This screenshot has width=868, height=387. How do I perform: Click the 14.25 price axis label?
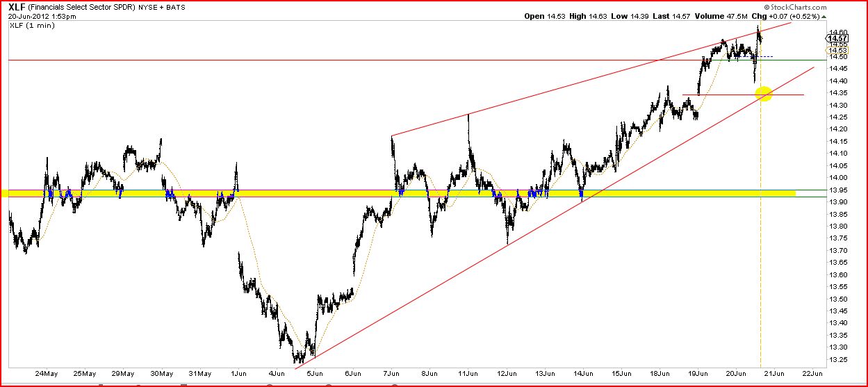point(837,117)
